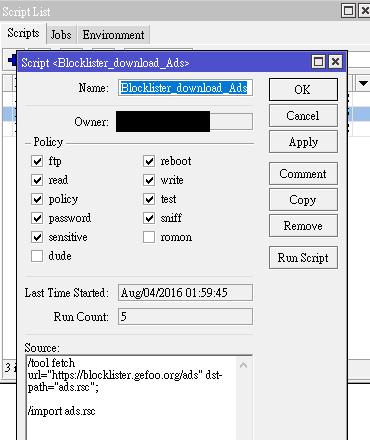Close the Script List window

(365, 11)
